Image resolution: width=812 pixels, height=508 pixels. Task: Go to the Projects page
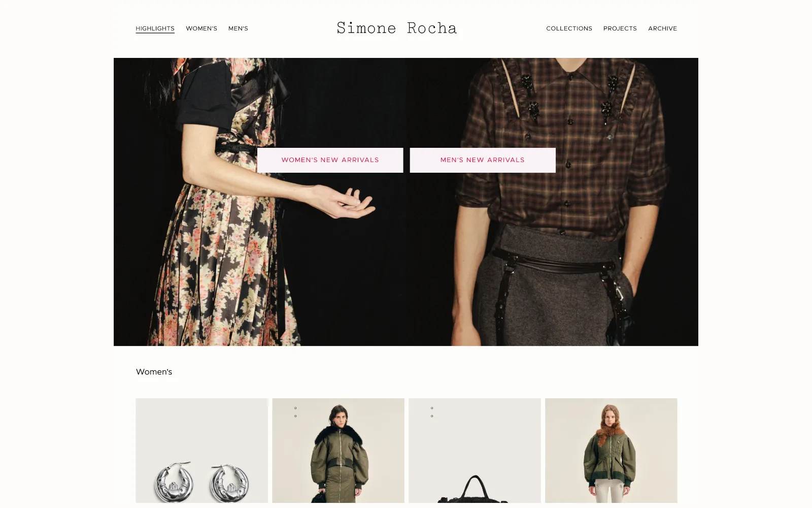620,28
